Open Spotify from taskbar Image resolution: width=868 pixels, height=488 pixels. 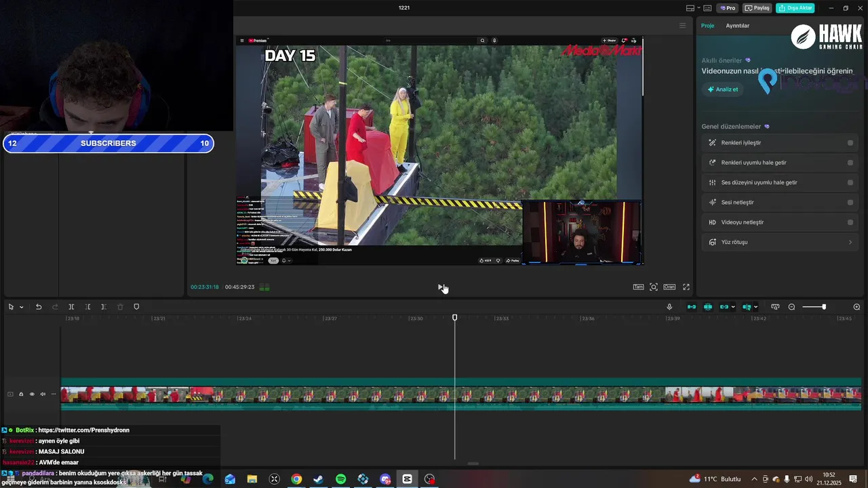[x=340, y=479]
